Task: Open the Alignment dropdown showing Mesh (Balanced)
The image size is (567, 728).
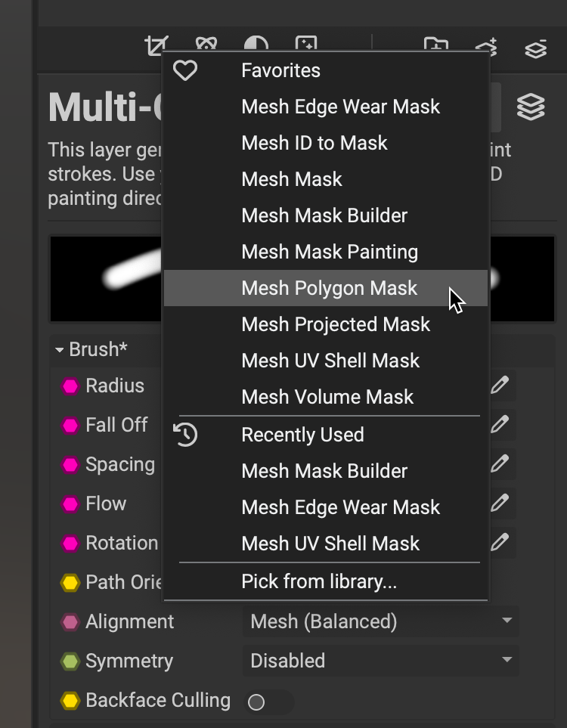Action: pyautogui.click(x=381, y=622)
